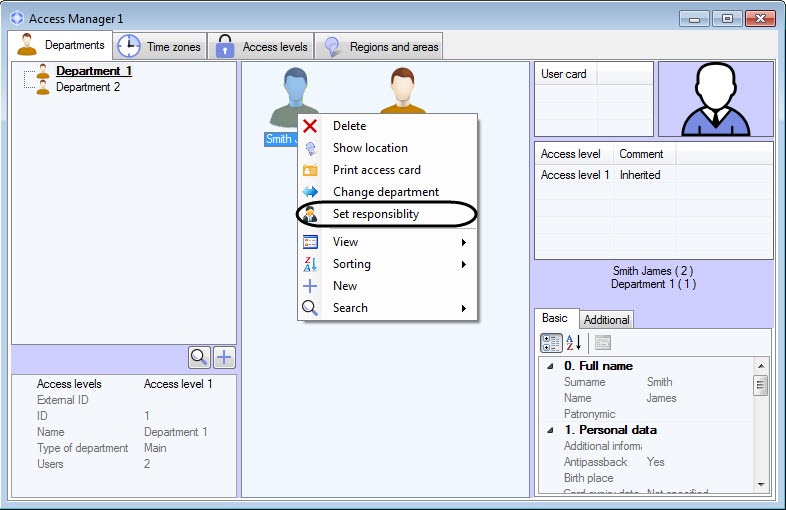Click the Surname value Smith
Screen dimensions: 786x510
[660, 382]
